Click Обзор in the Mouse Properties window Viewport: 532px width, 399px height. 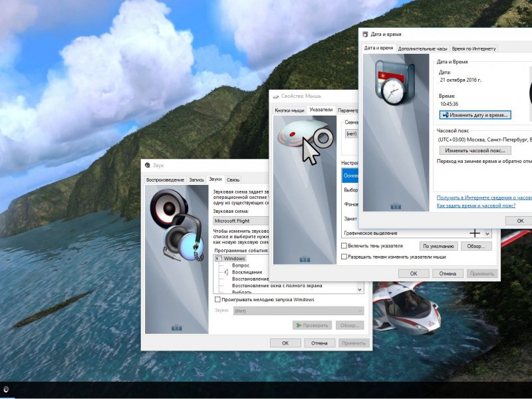[x=476, y=246]
